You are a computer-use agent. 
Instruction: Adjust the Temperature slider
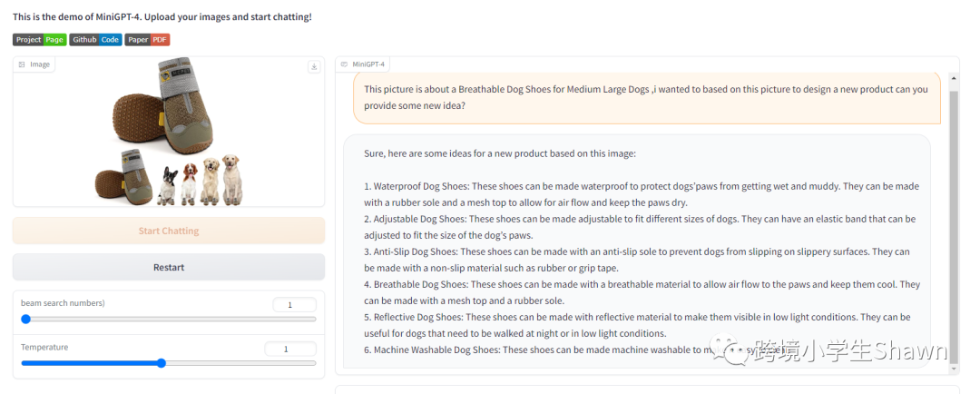pyautogui.click(x=168, y=363)
